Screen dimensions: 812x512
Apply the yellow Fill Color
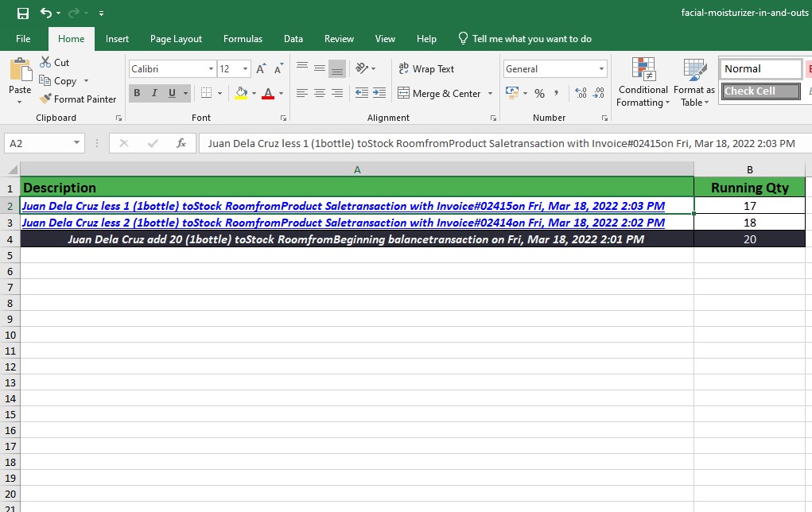pos(241,93)
